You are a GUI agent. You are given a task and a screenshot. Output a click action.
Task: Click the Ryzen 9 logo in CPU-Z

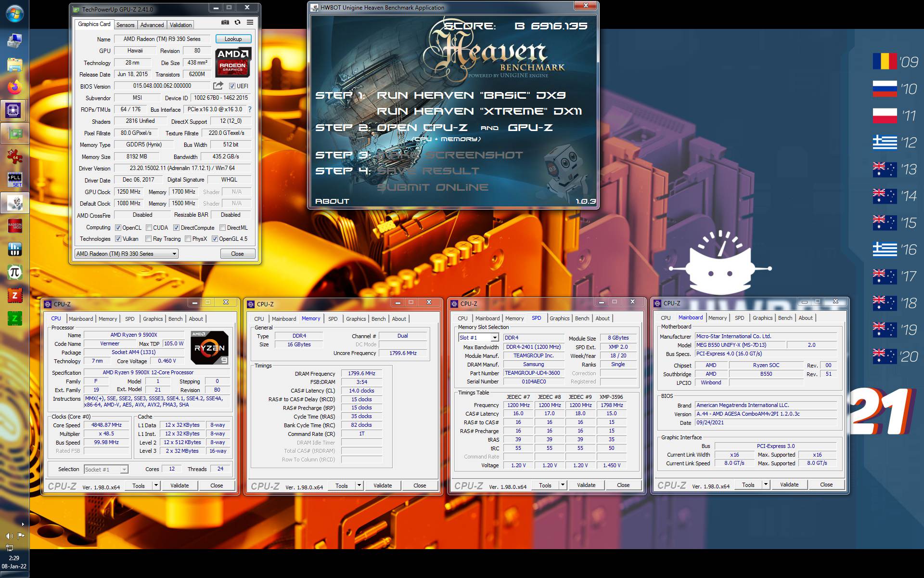coord(209,347)
